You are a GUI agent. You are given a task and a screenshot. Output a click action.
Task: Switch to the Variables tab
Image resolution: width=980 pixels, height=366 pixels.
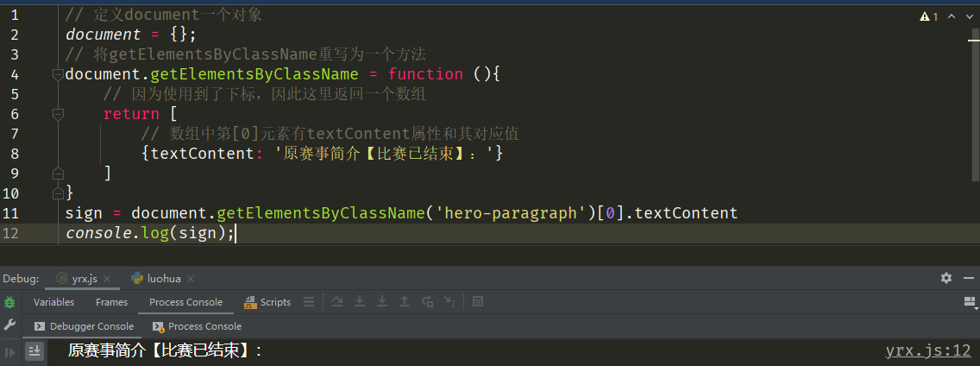point(53,302)
